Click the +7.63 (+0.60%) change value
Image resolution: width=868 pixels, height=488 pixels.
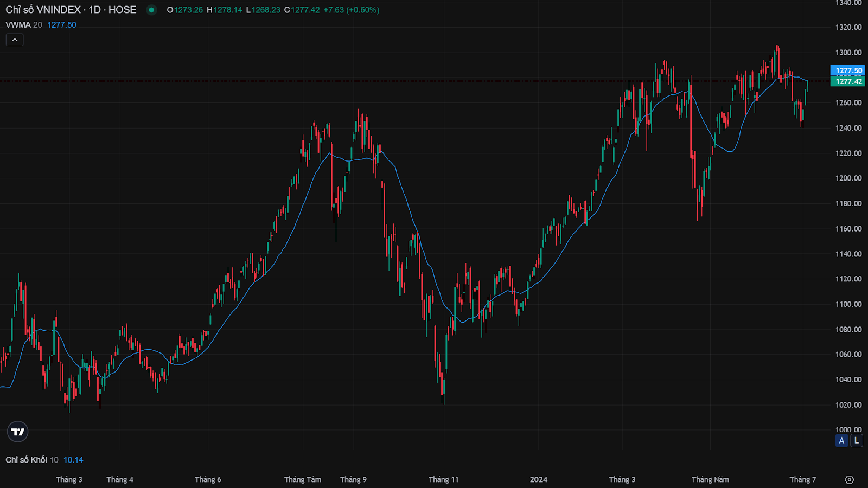click(x=352, y=10)
